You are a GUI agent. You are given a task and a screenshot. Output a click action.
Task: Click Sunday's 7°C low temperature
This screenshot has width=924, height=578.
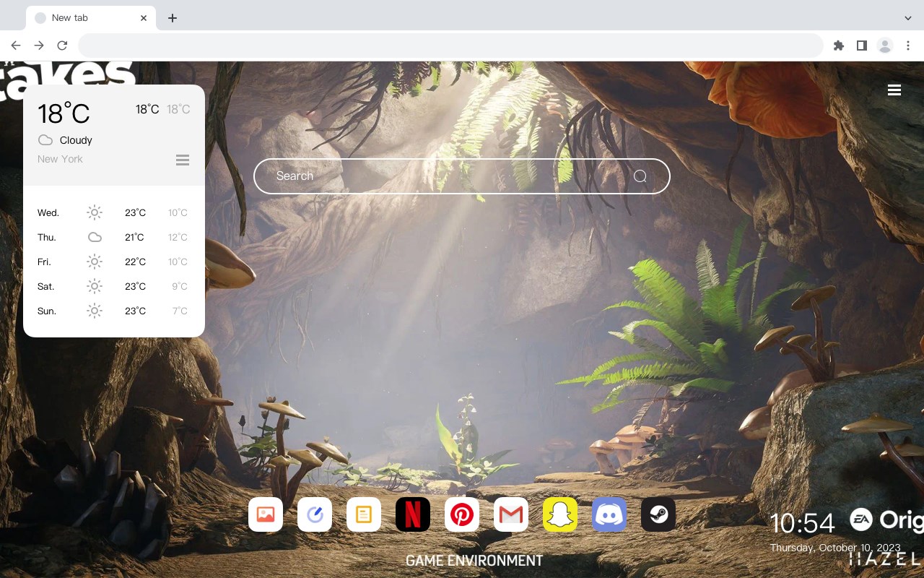[x=180, y=311]
